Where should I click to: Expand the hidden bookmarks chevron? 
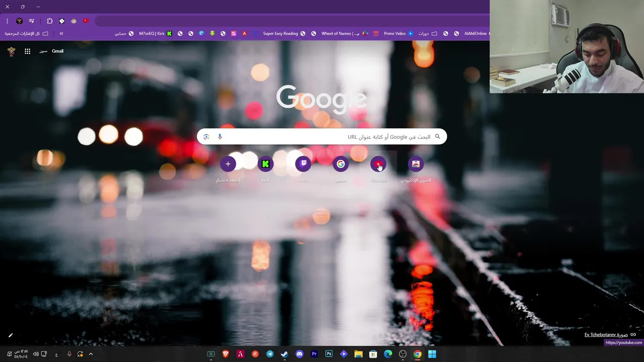(61, 34)
